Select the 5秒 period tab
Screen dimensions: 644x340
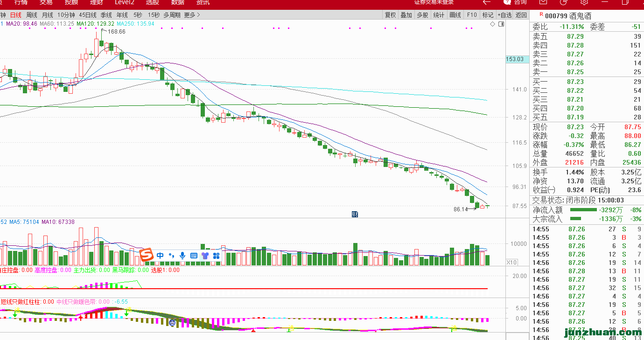(138, 15)
